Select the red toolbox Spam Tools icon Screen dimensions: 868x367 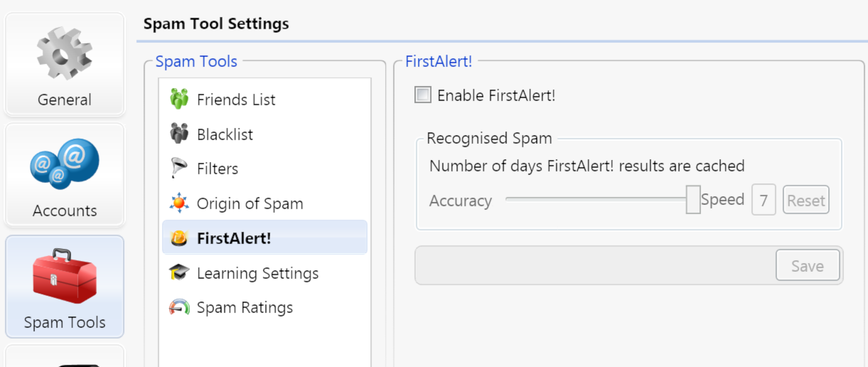click(64, 277)
